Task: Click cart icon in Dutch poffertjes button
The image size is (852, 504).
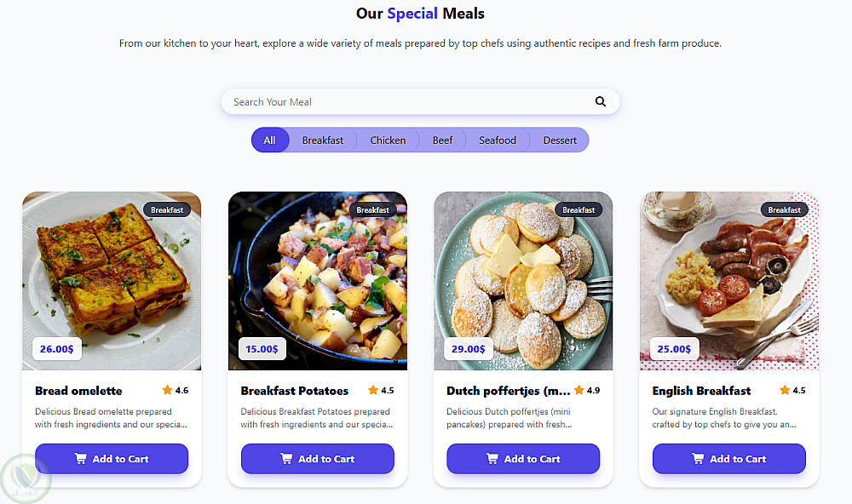Action: click(492, 459)
